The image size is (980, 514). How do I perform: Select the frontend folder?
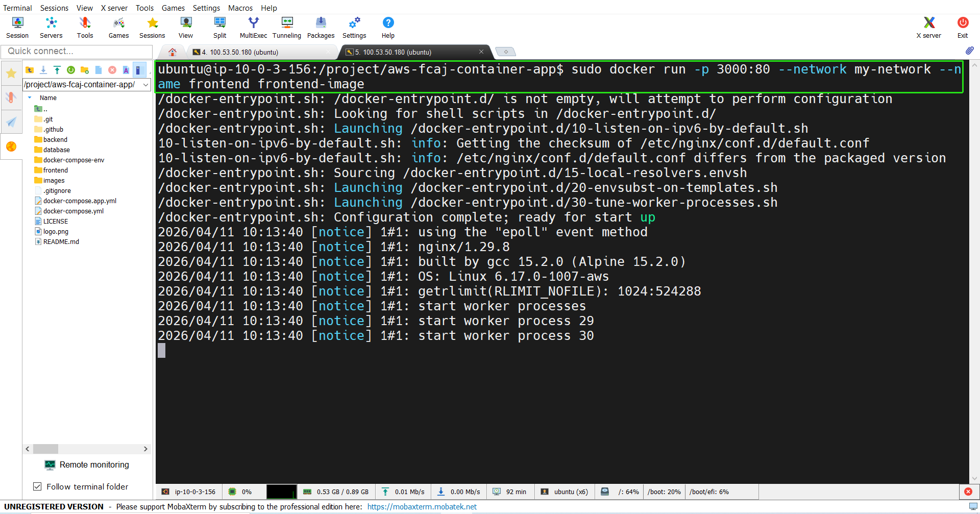coord(51,170)
